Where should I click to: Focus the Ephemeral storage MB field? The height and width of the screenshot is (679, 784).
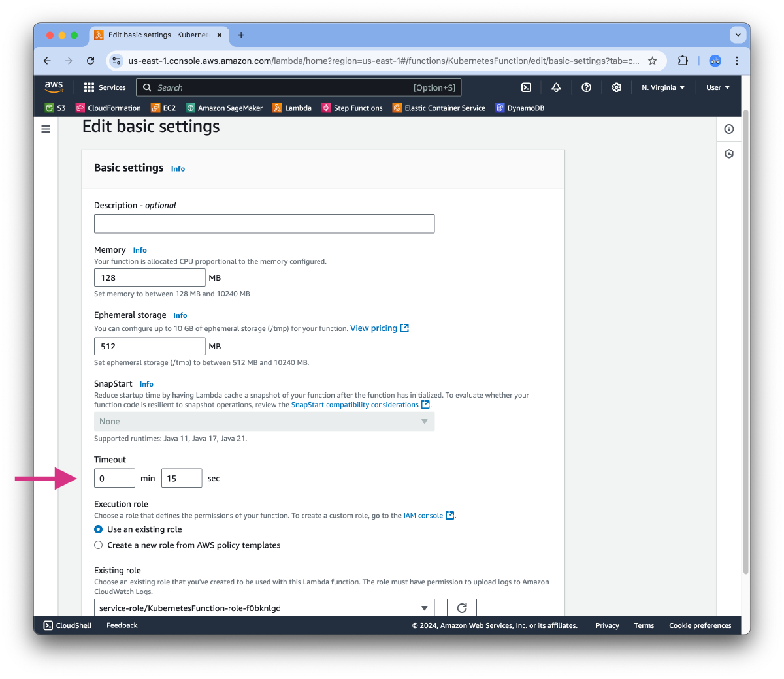pyautogui.click(x=150, y=346)
